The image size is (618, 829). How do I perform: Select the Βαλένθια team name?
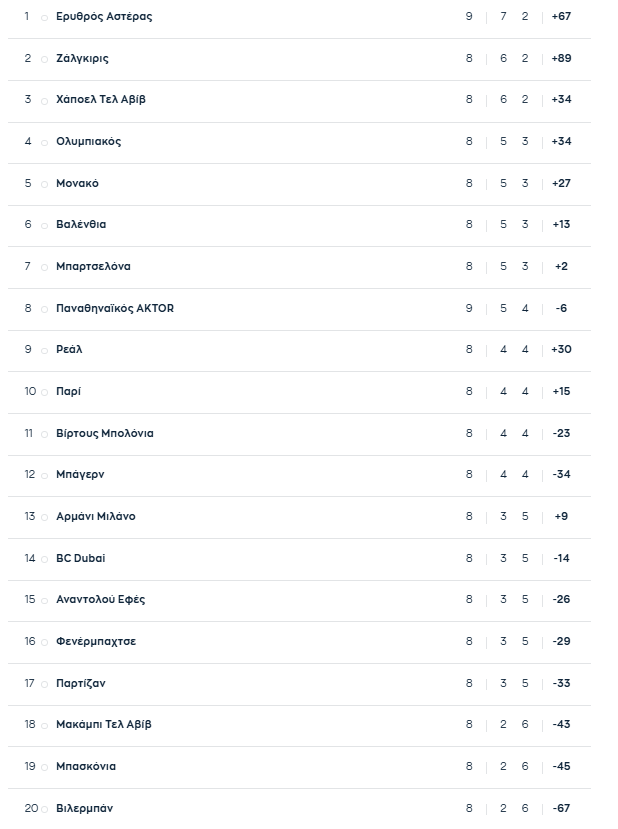coord(81,225)
